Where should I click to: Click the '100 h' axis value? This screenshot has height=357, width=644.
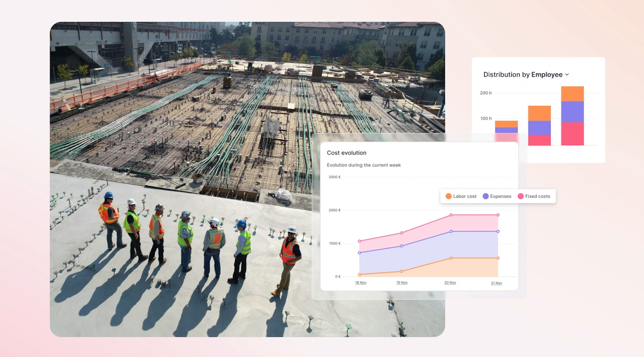point(486,118)
